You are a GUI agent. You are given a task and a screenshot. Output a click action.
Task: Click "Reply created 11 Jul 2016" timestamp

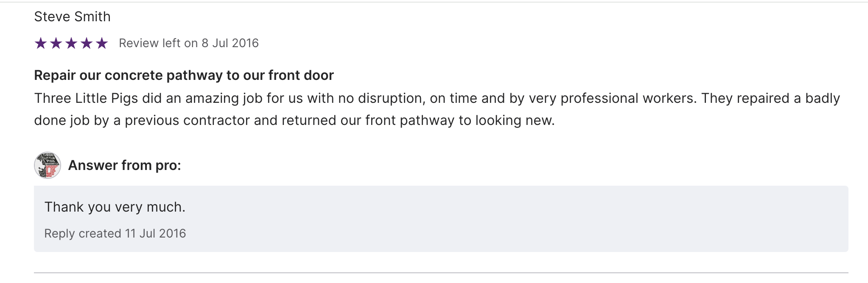pos(115,233)
